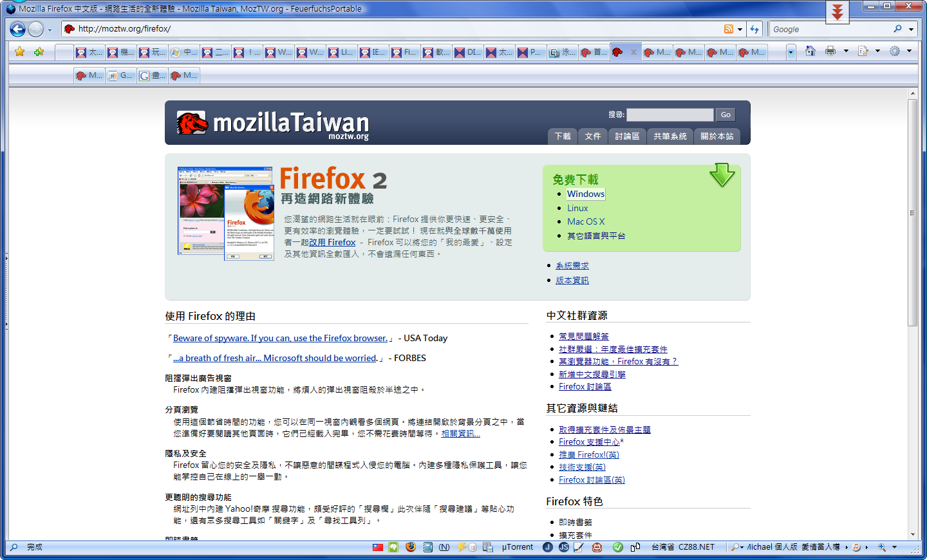The width and height of the screenshot is (927, 560).
Task: Open the 常見問題解答 link
Action: [x=584, y=337]
